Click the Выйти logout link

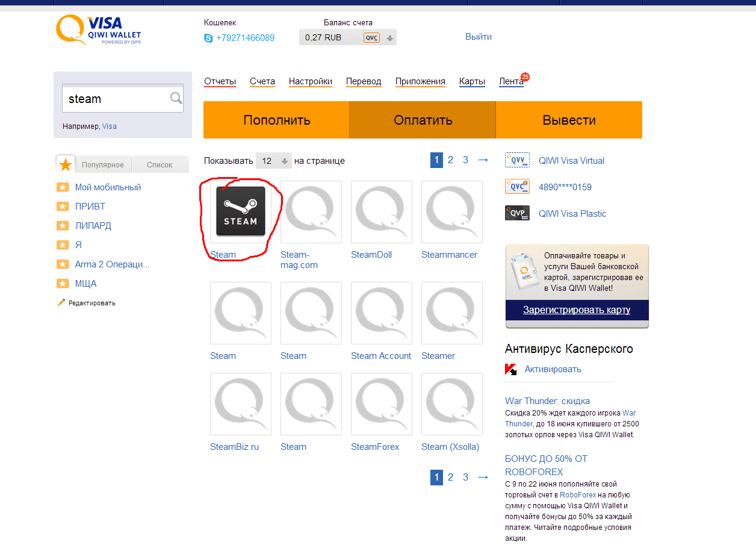point(479,37)
